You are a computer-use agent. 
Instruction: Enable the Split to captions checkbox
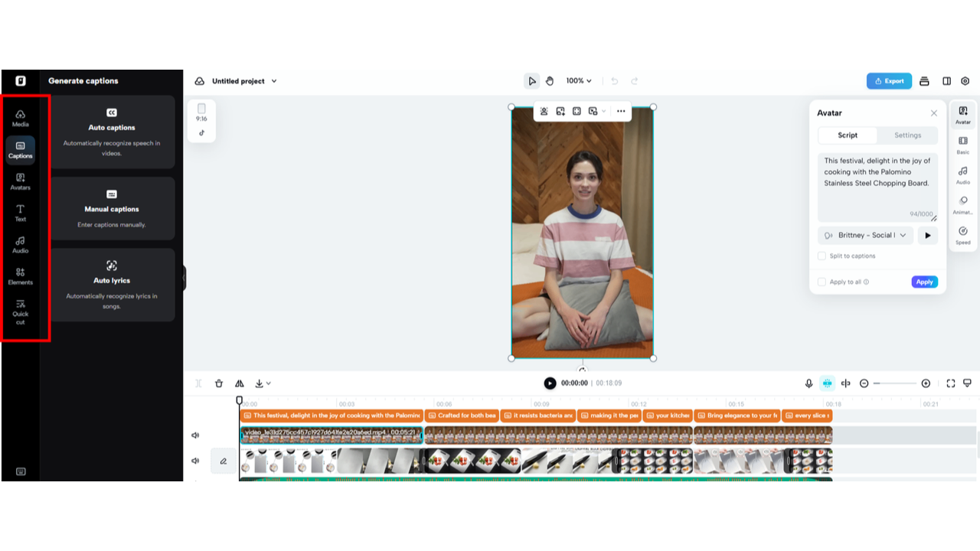click(822, 256)
